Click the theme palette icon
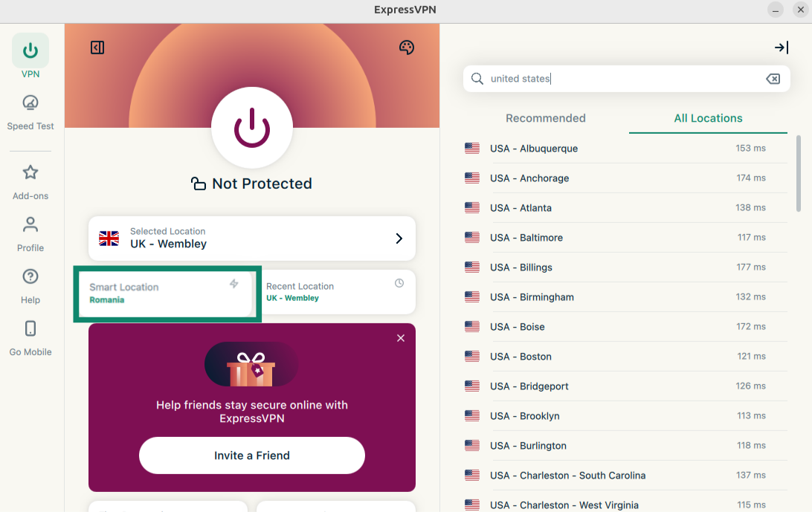812x512 pixels. pos(406,48)
